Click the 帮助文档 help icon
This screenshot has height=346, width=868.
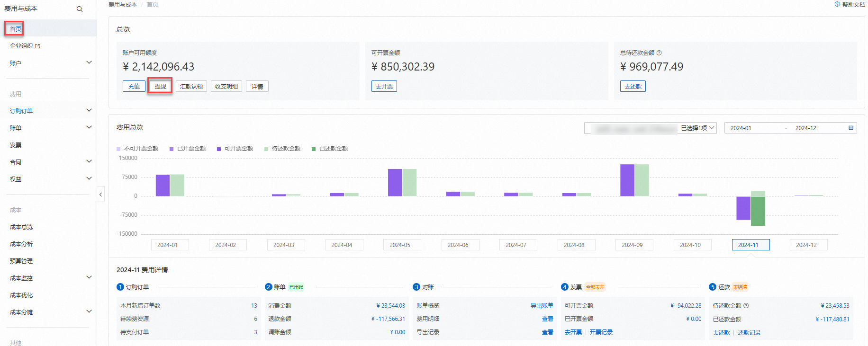pyautogui.click(x=837, y=4)
